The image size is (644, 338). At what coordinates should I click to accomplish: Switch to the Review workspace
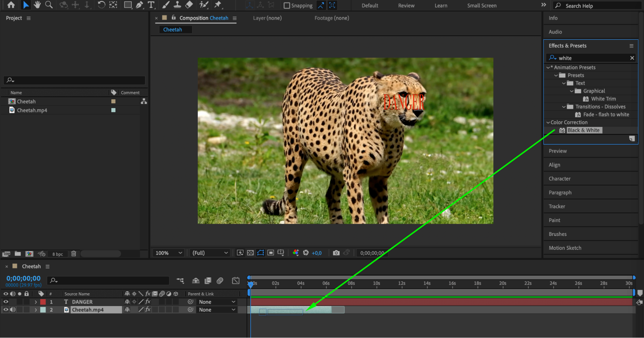[406, 5]
